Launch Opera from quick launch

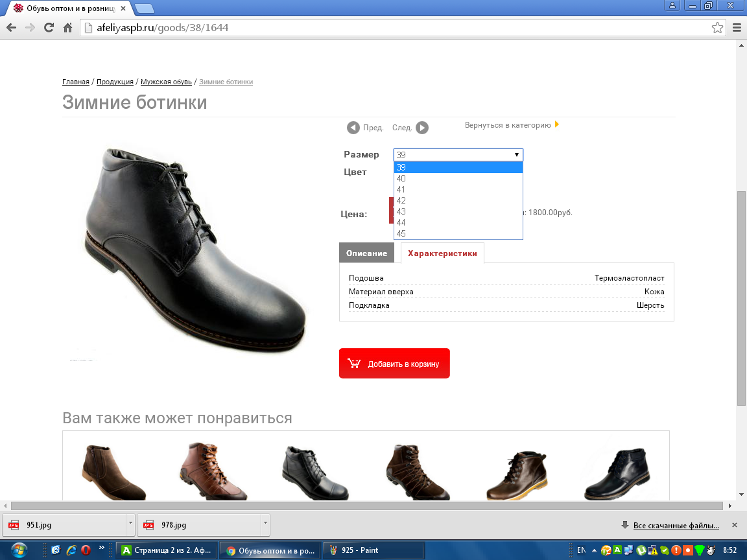86,550
